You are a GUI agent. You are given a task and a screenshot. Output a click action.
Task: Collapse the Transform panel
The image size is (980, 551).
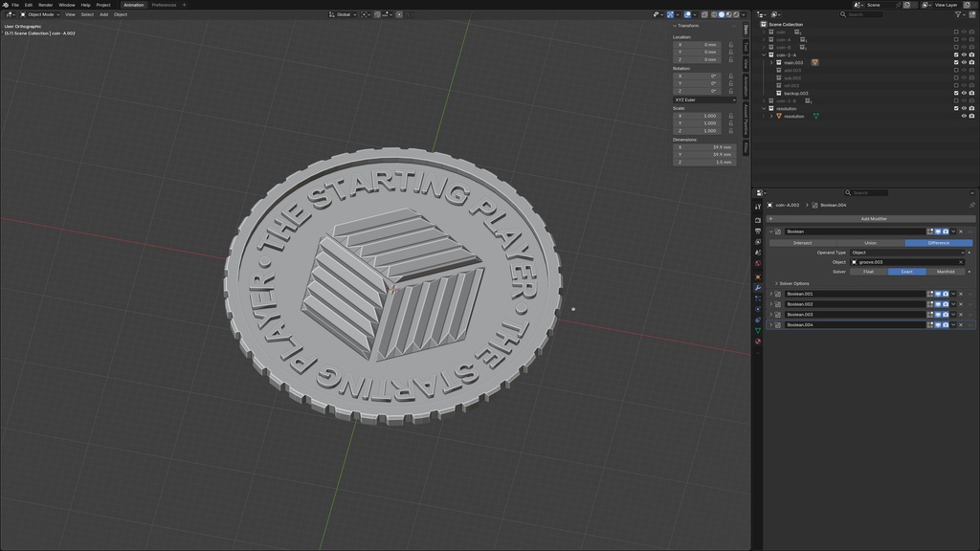click(x=685, y=26)
